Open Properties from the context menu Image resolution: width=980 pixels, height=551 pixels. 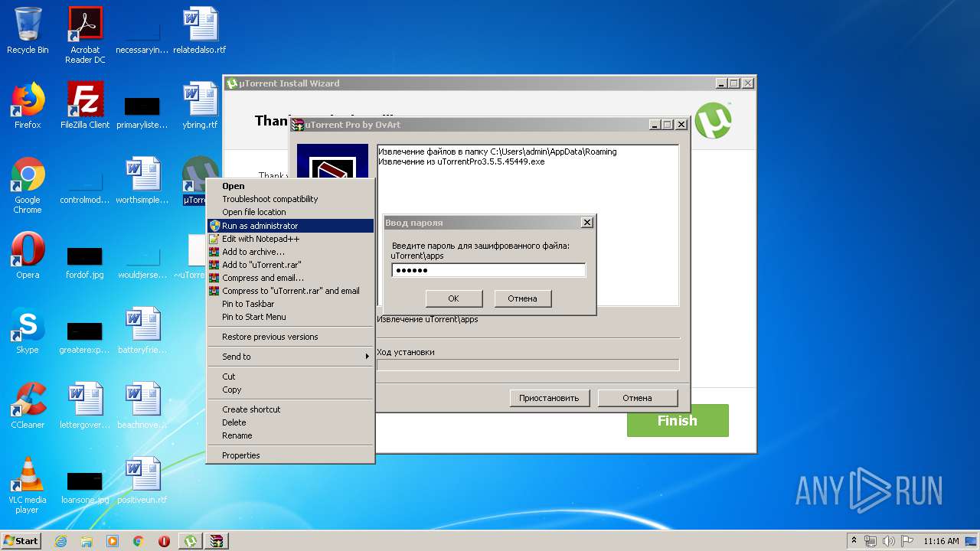290,455
